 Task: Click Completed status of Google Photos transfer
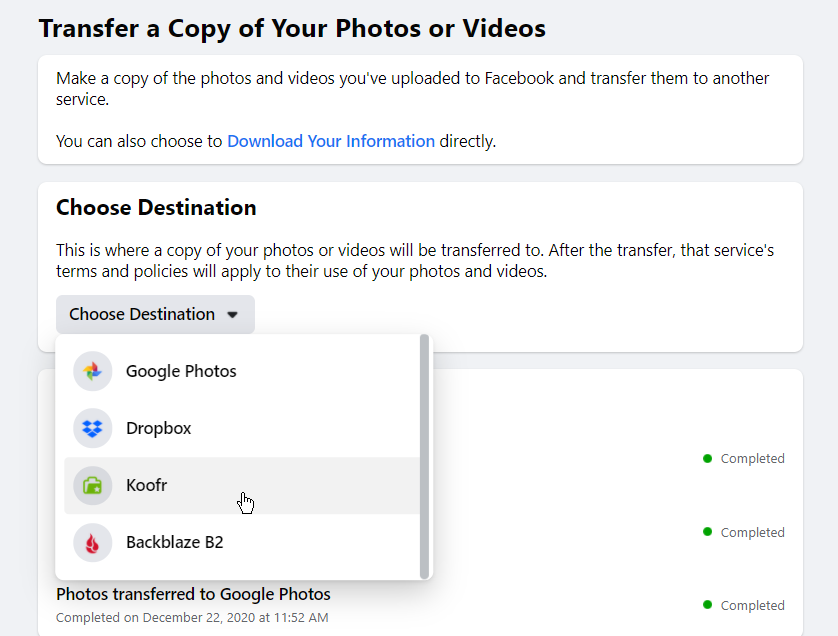pos(744,606)
